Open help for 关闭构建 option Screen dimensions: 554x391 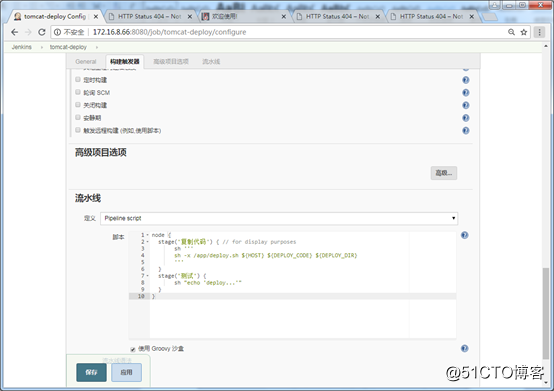(x=466, y=105)
